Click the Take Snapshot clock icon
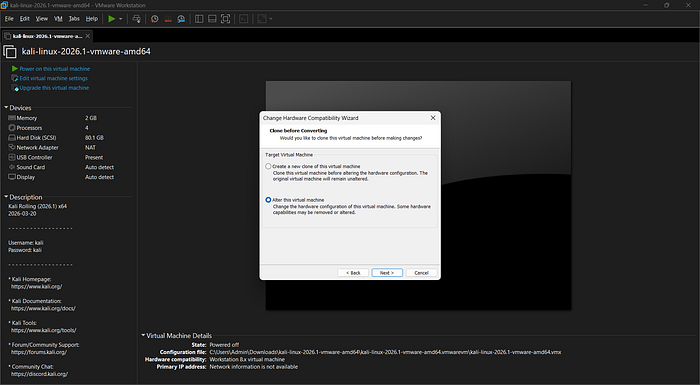700x385 pixels. pos(154,19)
